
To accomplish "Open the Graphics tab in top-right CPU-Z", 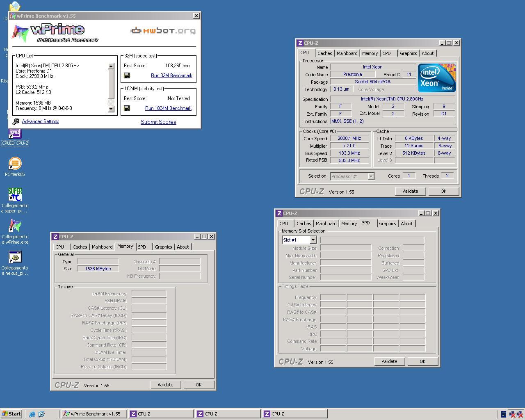I will 408,53.
